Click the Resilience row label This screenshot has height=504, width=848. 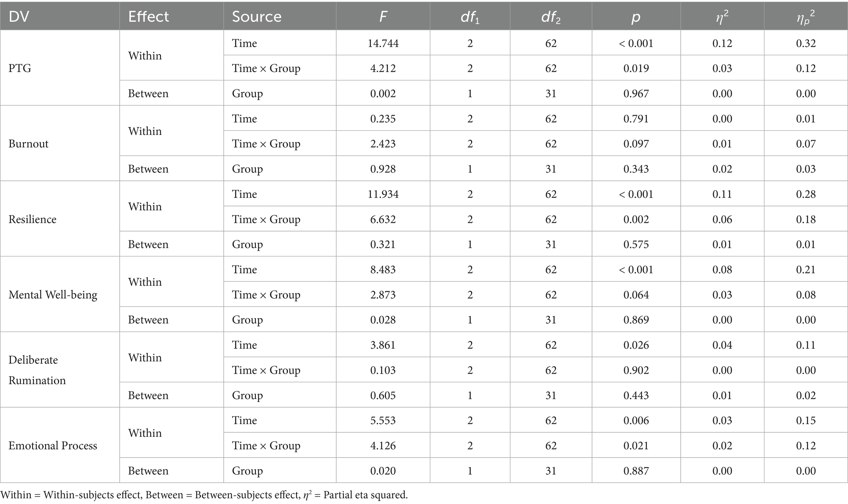click(x=32, y=219)
